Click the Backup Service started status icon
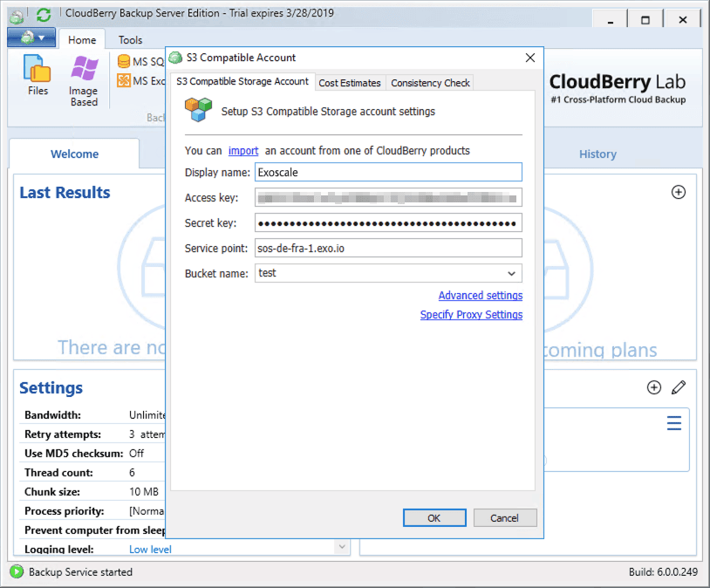The height and width of the screenshot is (588, 710). click(x=16, y=572)
